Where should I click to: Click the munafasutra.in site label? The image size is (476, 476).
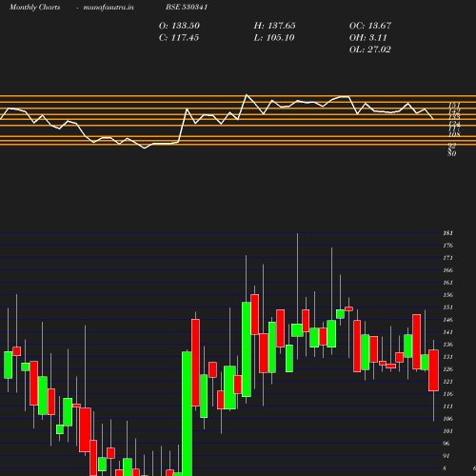(109, 7)
